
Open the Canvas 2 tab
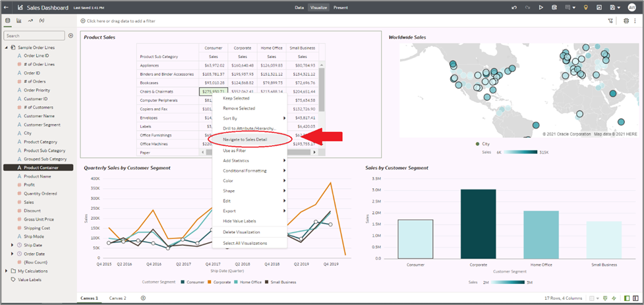tap(118, 298)
